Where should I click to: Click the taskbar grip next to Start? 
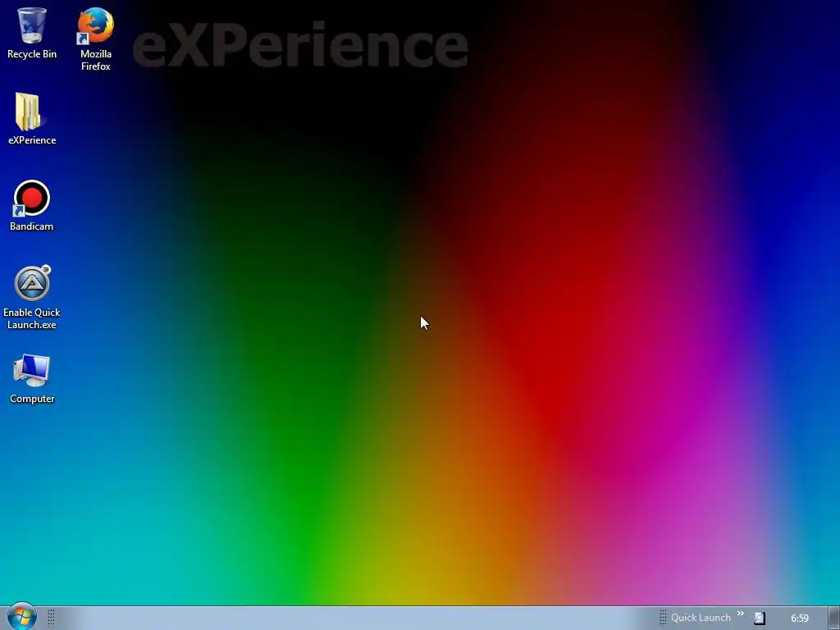click(x=51, y=618)
